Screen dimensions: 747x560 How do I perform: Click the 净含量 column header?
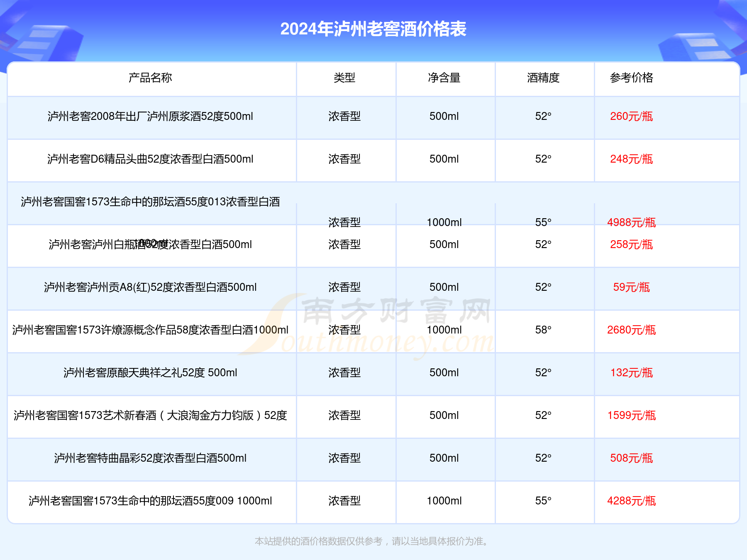[444, 78]
